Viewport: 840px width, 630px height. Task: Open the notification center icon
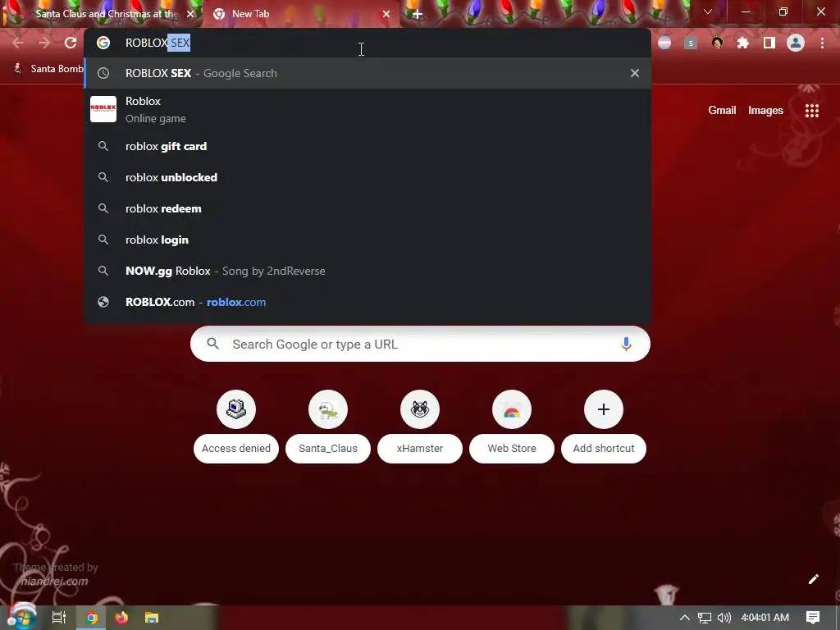pyautogui.click(x=813, y=618)
